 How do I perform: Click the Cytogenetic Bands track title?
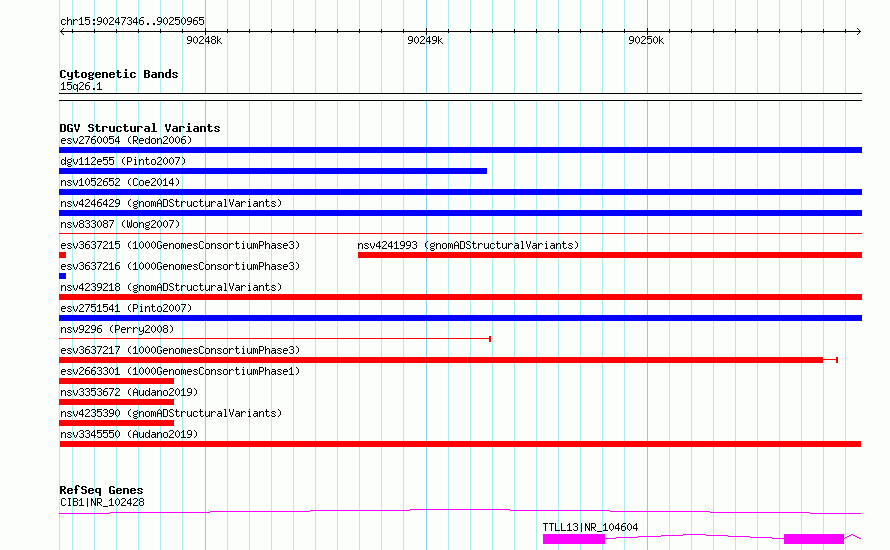pos(119,74)
